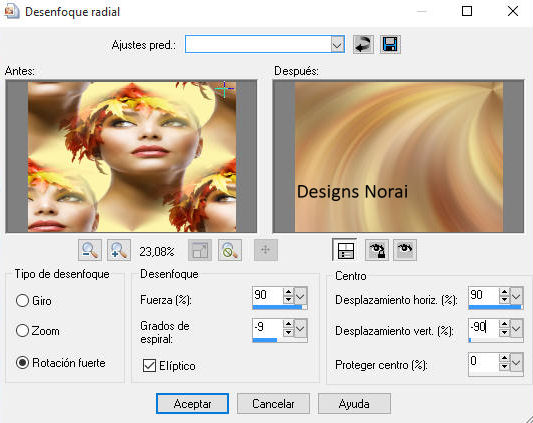Click the Cancelar button

273,404
